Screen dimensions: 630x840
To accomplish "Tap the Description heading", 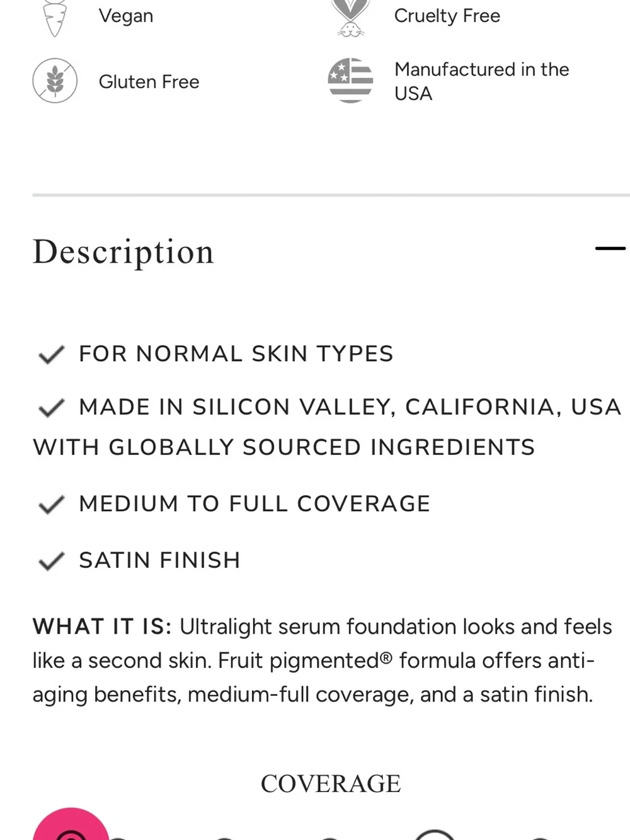I will coord(123,252).
